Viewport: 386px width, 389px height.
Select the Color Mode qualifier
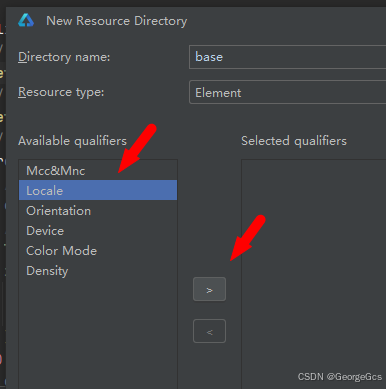(98, 251)
